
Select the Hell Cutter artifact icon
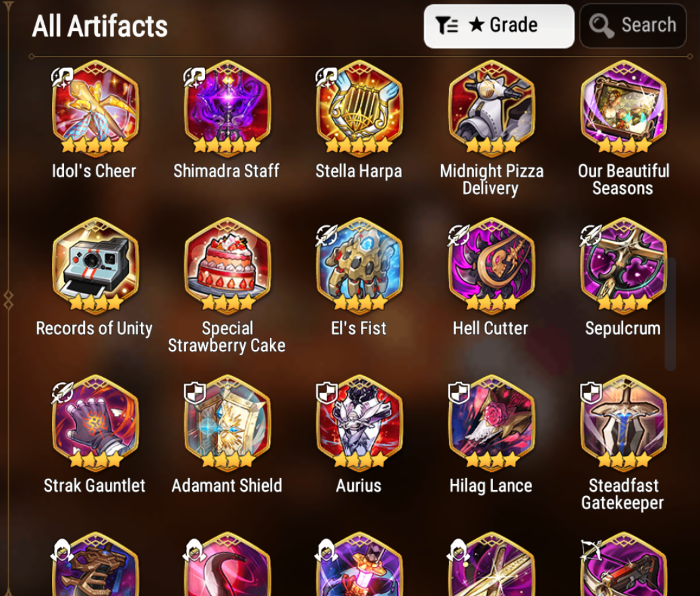click(491, 266)
